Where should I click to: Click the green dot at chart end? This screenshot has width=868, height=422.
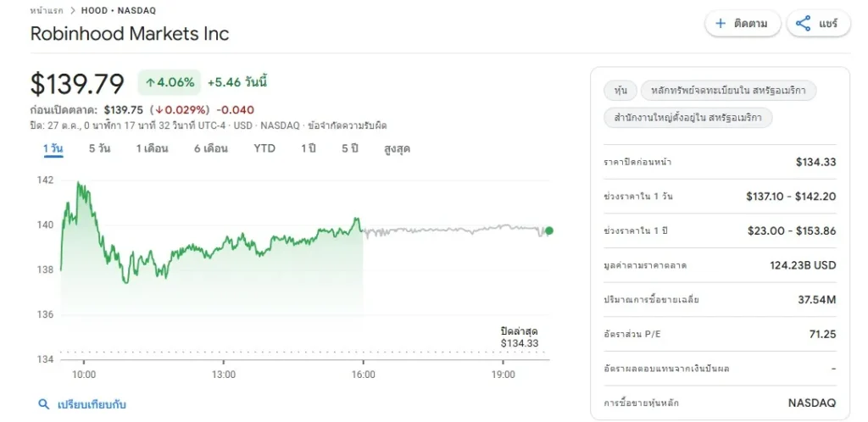coord(548,230)
